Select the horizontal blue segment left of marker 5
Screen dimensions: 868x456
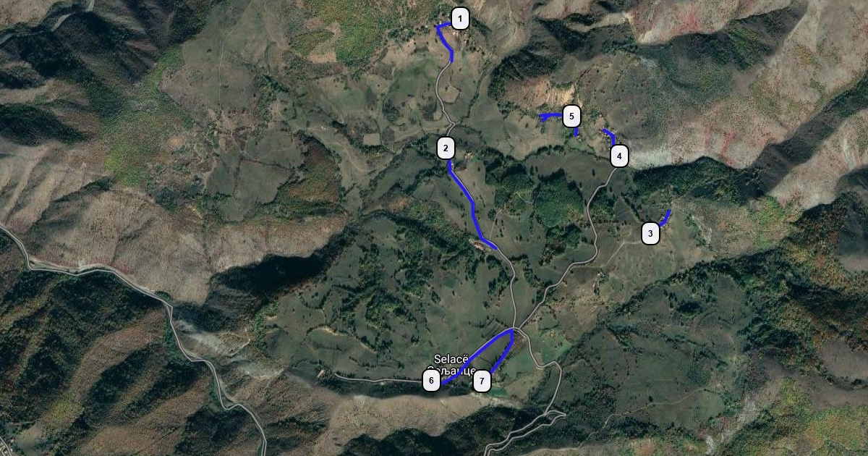tap(550, 116)
